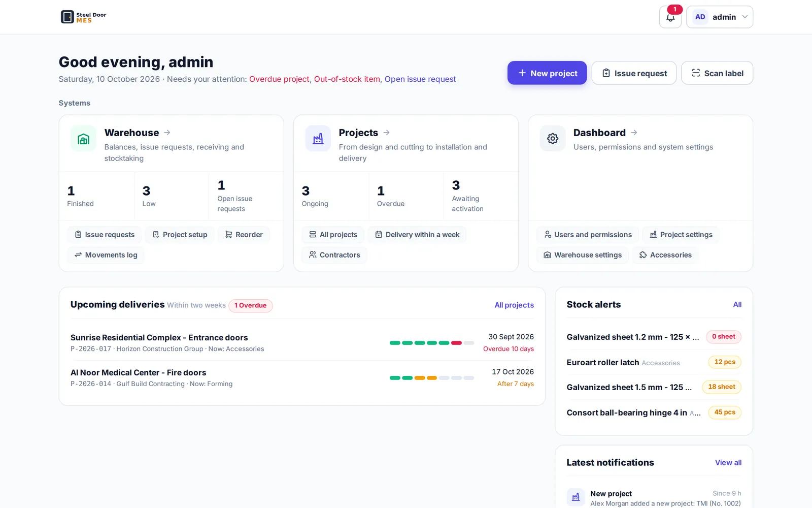Open Sunrise Residential Complex delivery row
The height and width of the screenshot is (508, 812).
(x=302, y=343)
